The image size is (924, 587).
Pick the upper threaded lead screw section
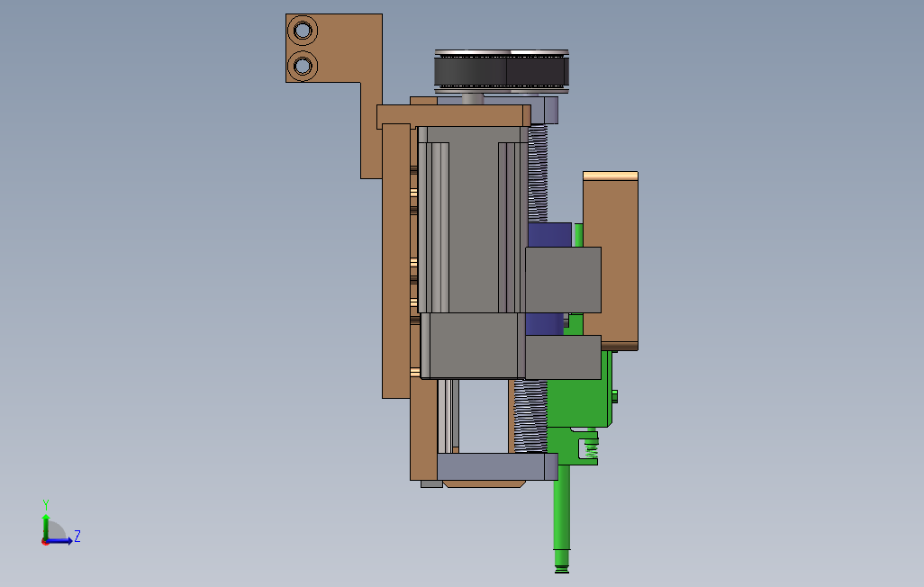pos(538,174)
